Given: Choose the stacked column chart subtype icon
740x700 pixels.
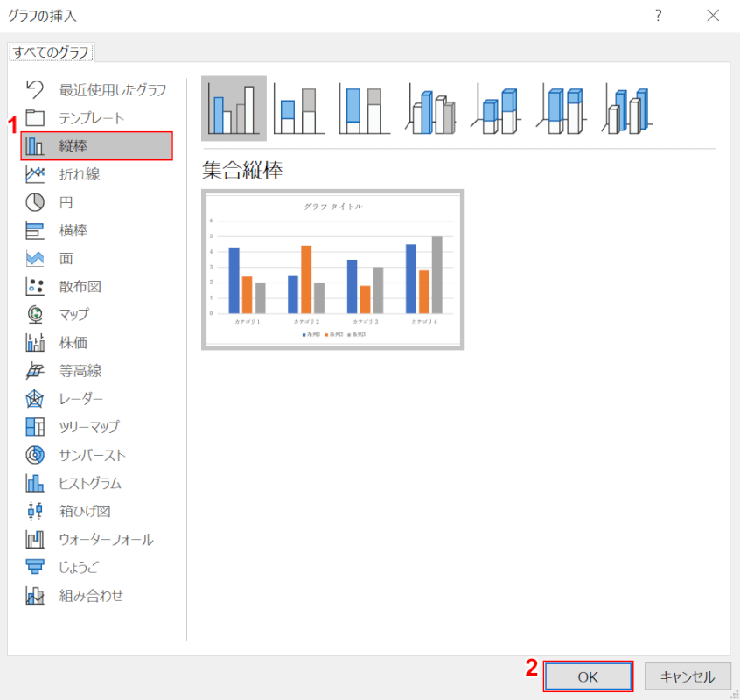Looking at the screenshot, I should click(x=298, y=108).
